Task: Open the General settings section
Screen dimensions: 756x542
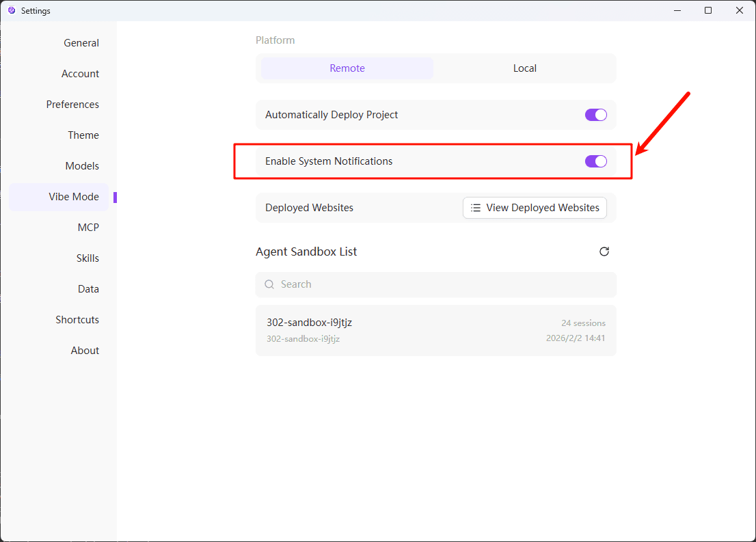Action: pyautogui.click(x=81, y=43)
